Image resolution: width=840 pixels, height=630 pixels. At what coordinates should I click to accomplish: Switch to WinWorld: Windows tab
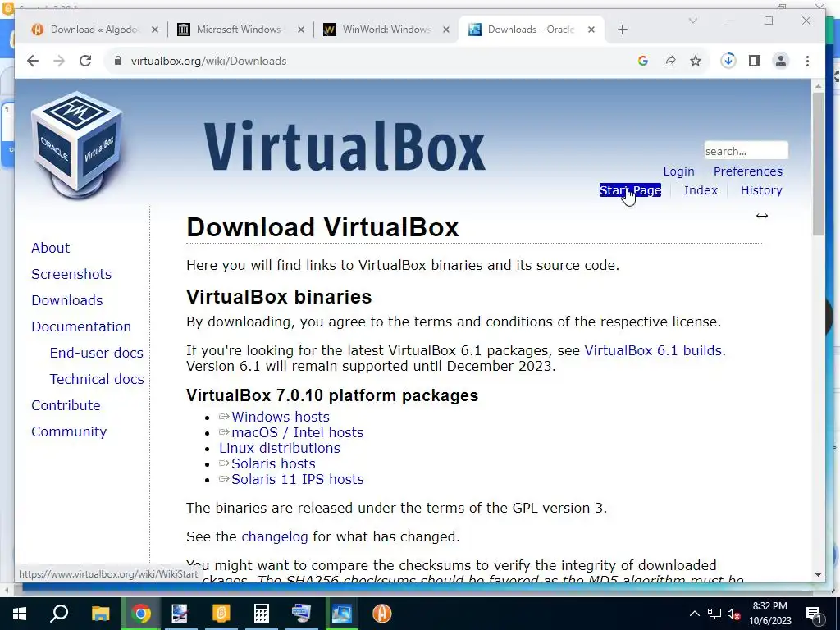[x=386, y=30]
